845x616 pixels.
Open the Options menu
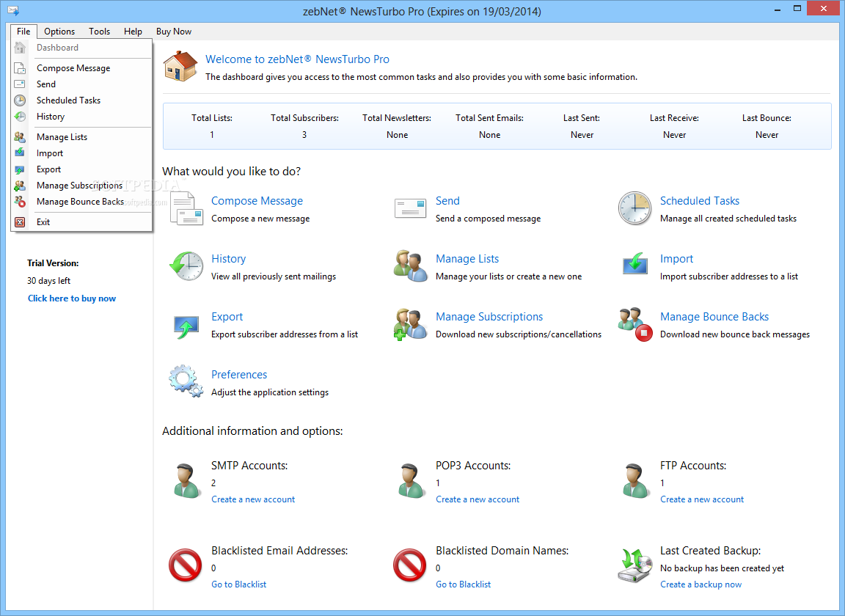click(x=59, y=32)
